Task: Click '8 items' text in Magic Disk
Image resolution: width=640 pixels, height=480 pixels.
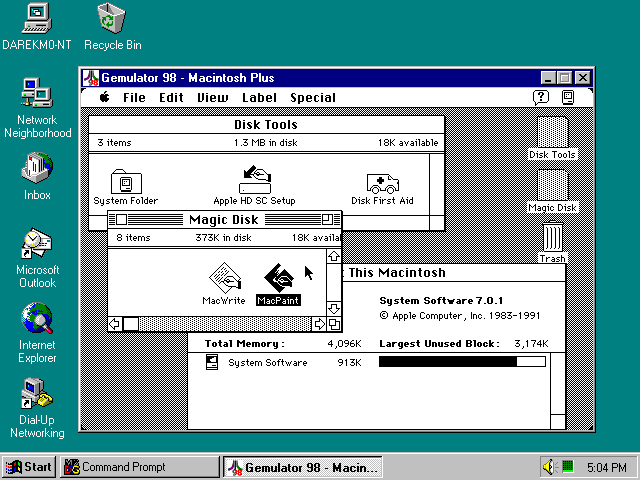Action: click(x=133, y=238)
